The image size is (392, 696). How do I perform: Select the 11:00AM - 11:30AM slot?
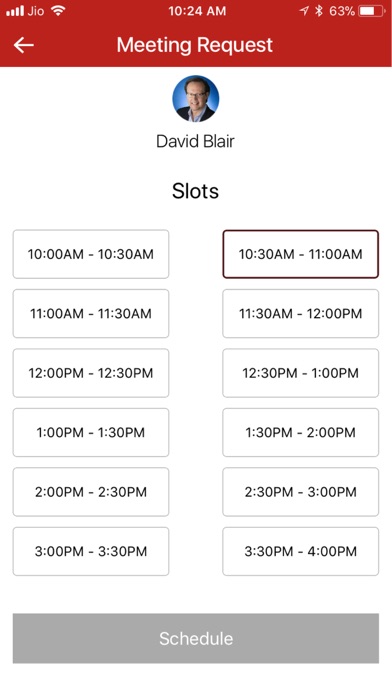[x=91, y=313]
